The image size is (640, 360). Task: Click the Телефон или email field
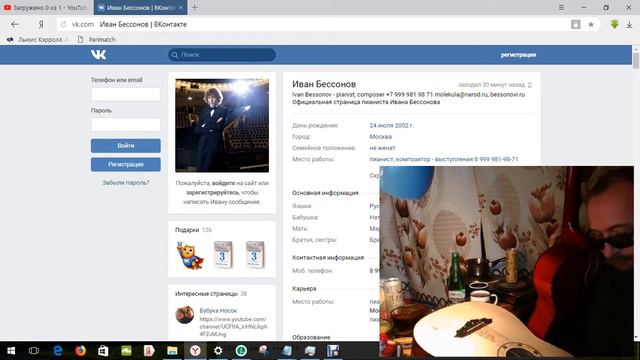[x=126, y=94]
